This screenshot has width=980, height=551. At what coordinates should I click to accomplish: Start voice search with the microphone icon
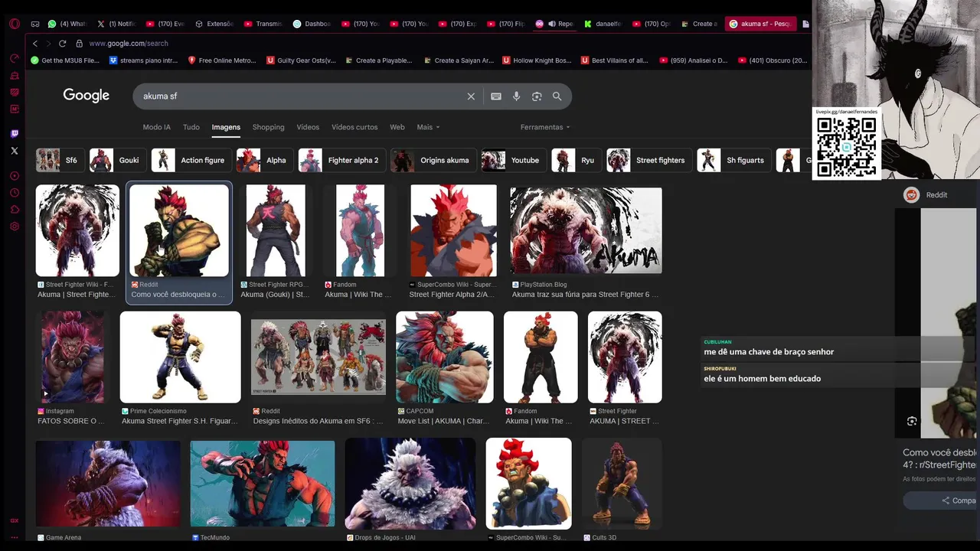point(516,96)
